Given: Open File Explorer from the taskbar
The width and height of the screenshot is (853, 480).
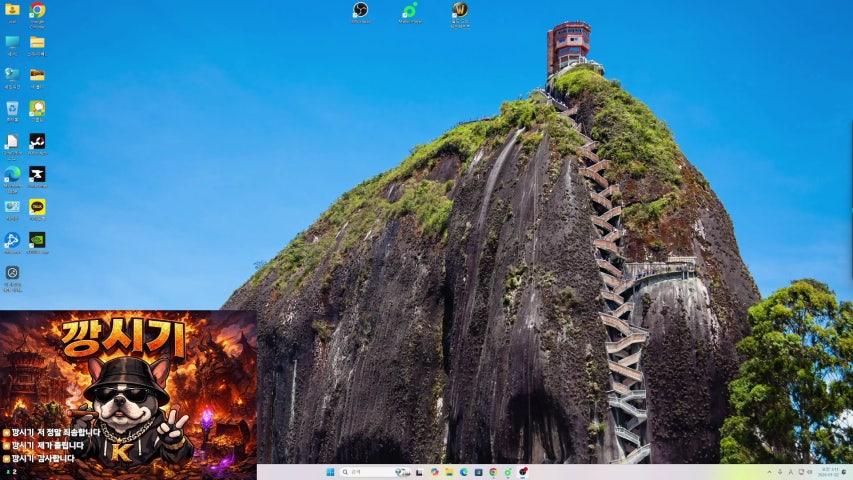Looking at the screenshot, I should click(449, 472).
